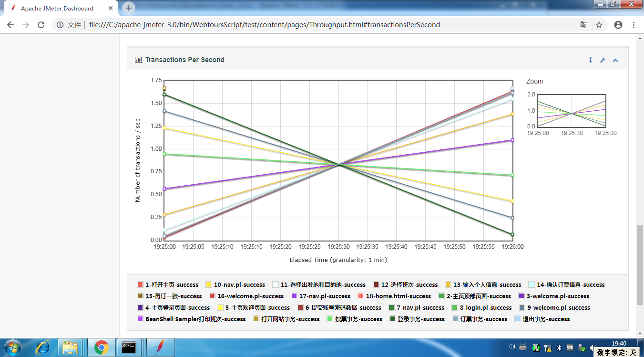644x357 pixels.
Task: Toggle 3-welcome.pl-success series in legend
Action: pos(553,296)
